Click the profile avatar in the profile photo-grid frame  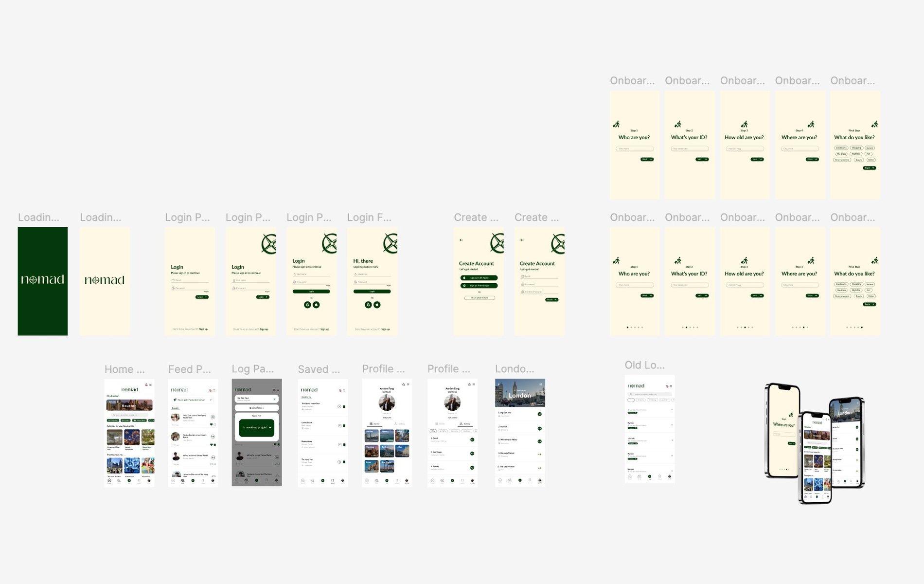387,402
